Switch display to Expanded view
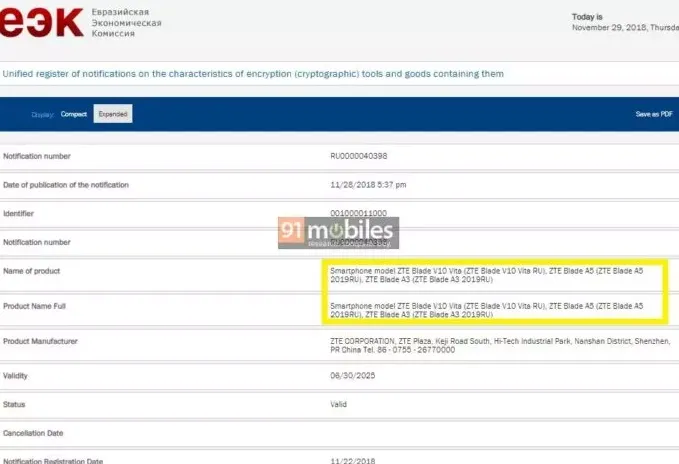The width and height of the screenshot is (679, 464). point(113,114)
